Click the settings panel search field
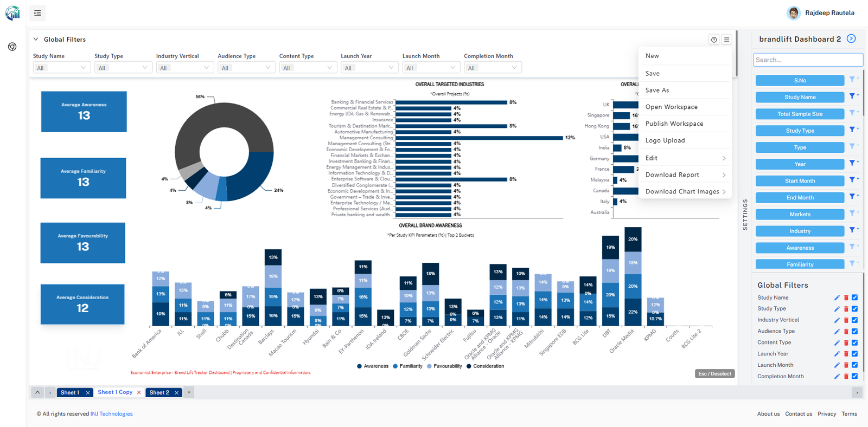This screenshot has width=868, height=427. point(808,60)
